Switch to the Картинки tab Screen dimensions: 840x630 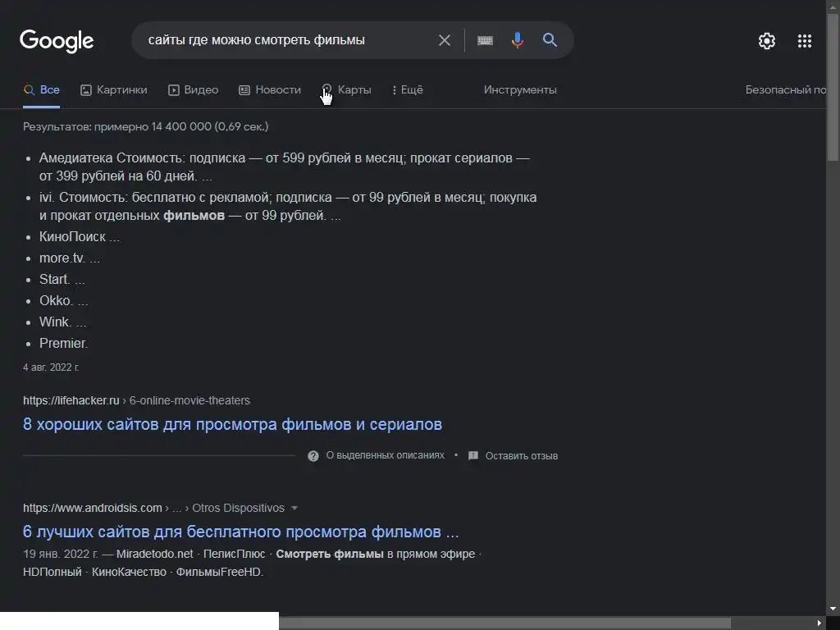(113, 90)
